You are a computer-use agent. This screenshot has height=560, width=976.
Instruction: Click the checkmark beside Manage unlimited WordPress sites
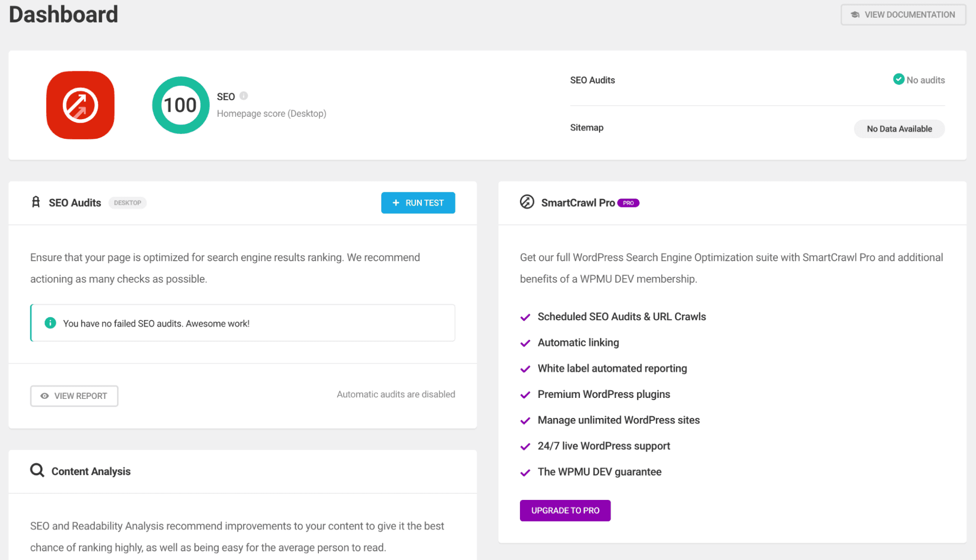click(525, 421)
